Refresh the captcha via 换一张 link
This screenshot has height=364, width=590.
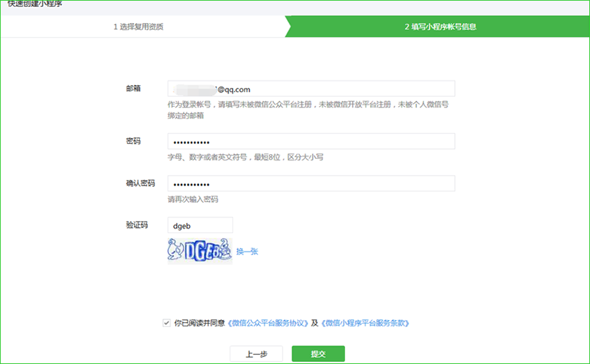pyautogui.click(x=246, y=251)
